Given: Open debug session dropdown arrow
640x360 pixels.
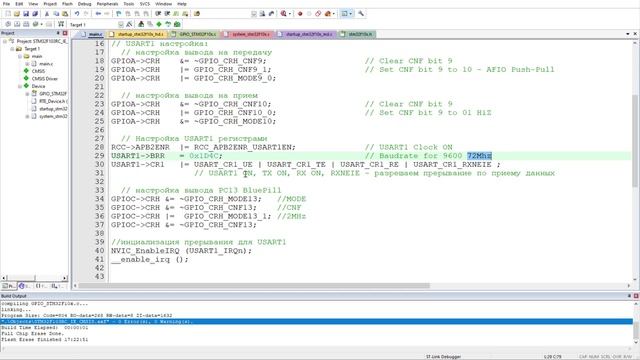Looking at the screenshot, I should 290,14.
